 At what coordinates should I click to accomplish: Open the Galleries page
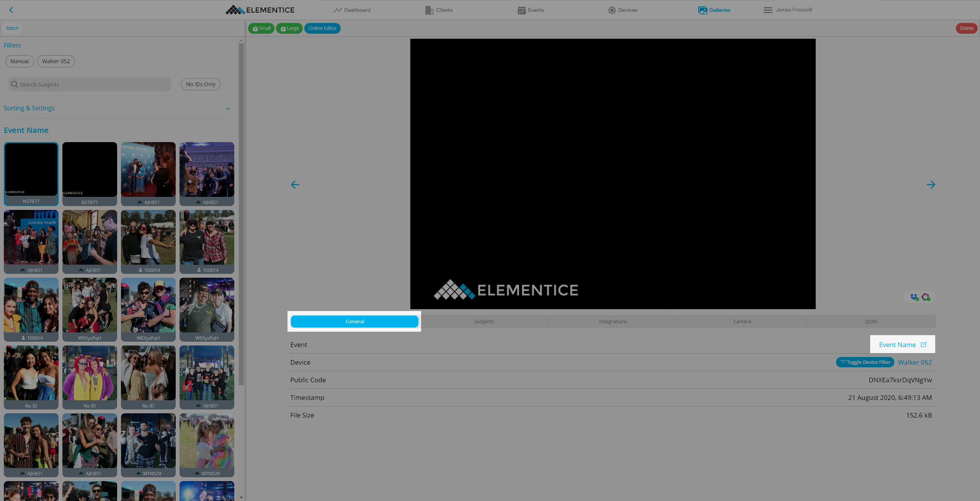[x=714, y=10]
